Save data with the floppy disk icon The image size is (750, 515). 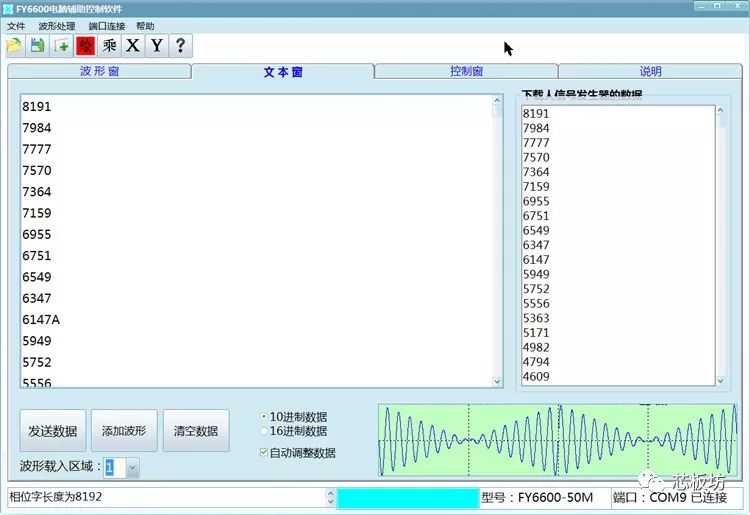37,46
